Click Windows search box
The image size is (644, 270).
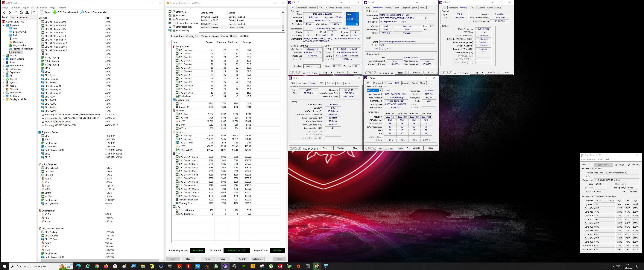pyautogui.click(x=41, y=266)
